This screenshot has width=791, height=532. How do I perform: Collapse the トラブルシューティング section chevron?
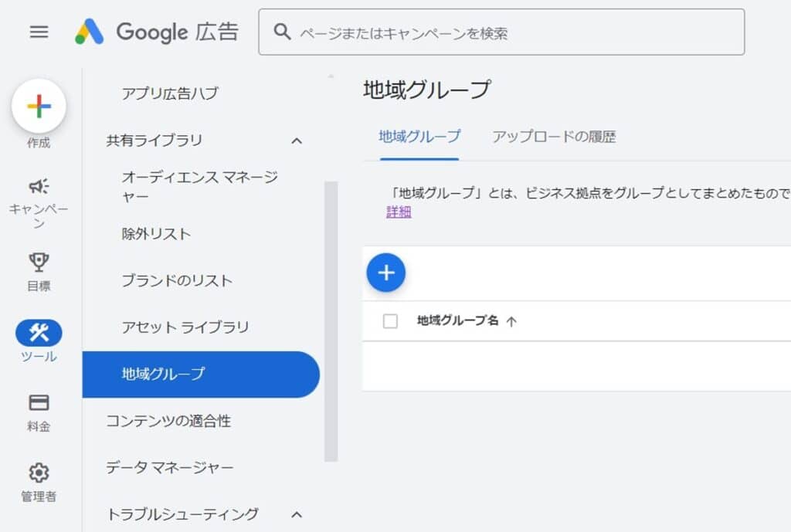click(x=297, y=514)
